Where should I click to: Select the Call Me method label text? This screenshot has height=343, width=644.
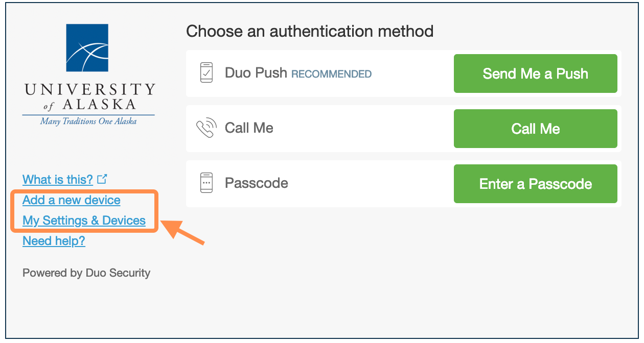pyautogui.click(x=249, y=128)
